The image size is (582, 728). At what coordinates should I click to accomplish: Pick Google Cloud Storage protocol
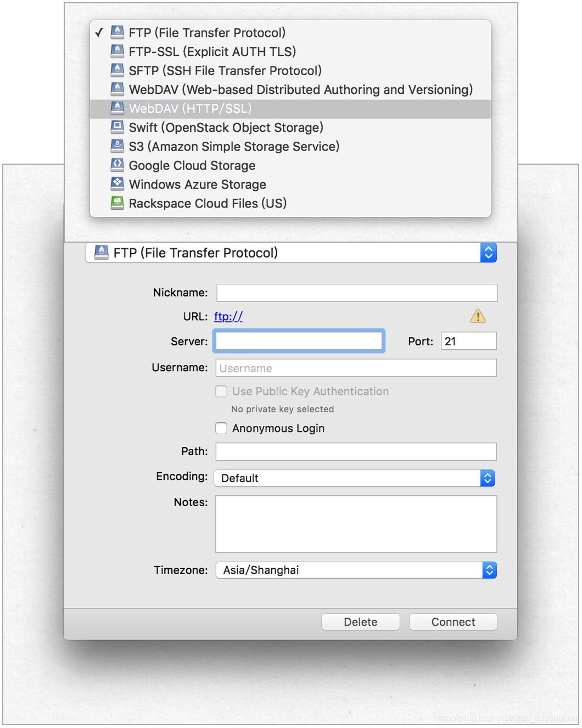(x=290, y=165)
